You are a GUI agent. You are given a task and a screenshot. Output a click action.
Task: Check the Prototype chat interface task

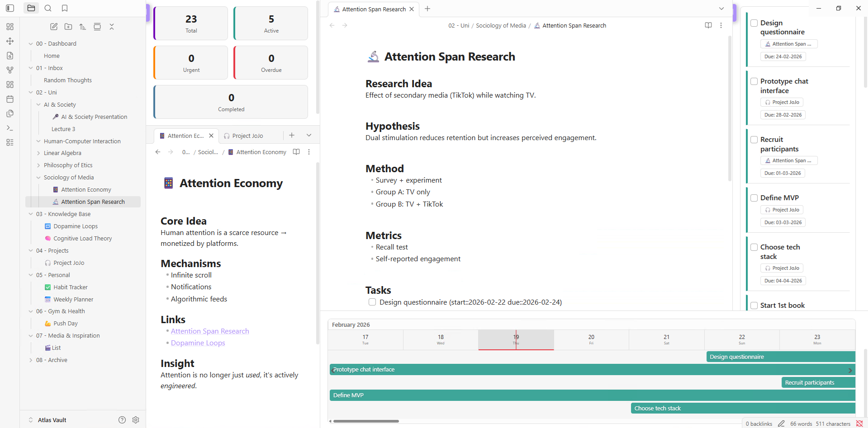[x=754, y=81]
